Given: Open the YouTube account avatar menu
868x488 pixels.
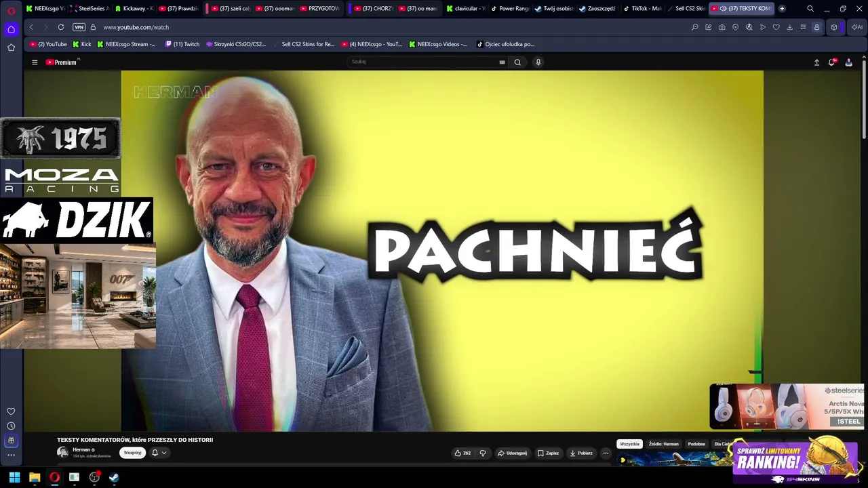Looking at the screenshot, I should [848, 62].
